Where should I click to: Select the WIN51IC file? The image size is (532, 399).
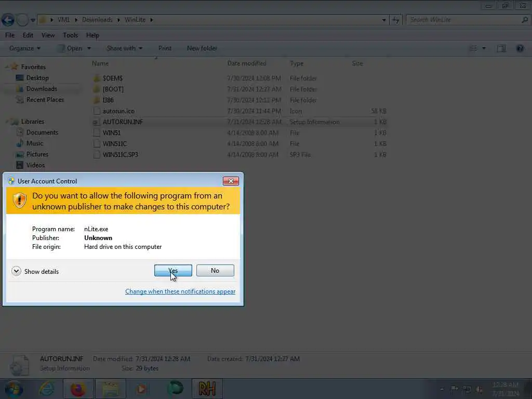click(x=115, y=143)
